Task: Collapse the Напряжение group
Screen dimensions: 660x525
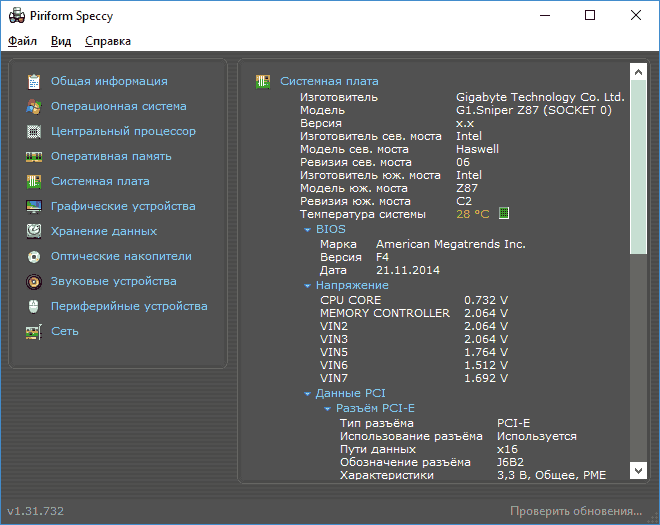Action: pos(307,286)
